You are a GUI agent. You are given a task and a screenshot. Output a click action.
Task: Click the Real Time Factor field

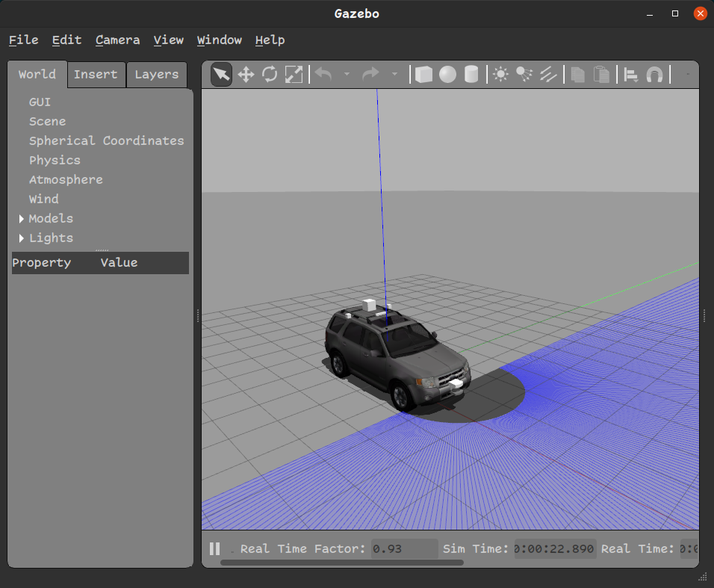[404, 548]
